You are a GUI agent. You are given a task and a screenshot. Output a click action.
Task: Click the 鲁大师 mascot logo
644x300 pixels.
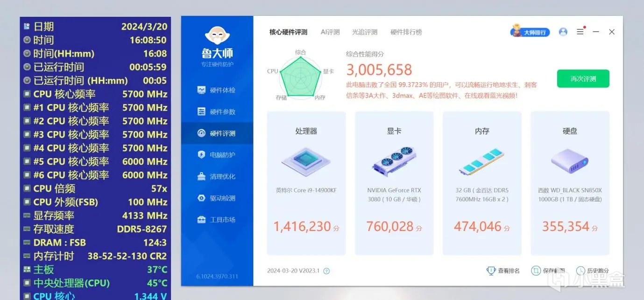click(217, 36)
